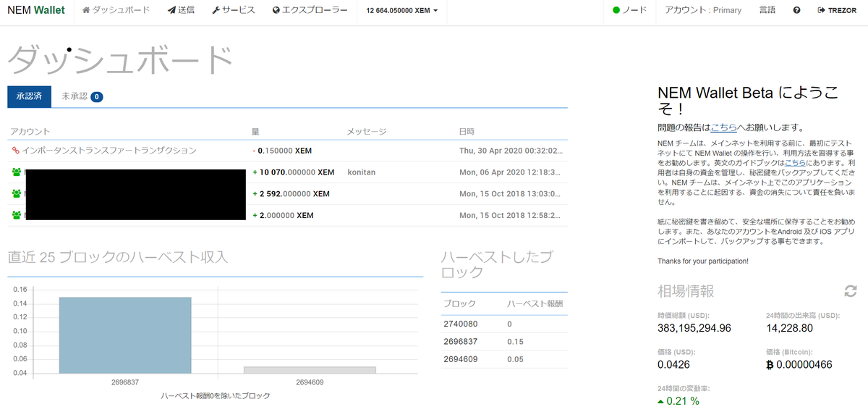Click the メッセージ column header

click(x=367, y=131)
